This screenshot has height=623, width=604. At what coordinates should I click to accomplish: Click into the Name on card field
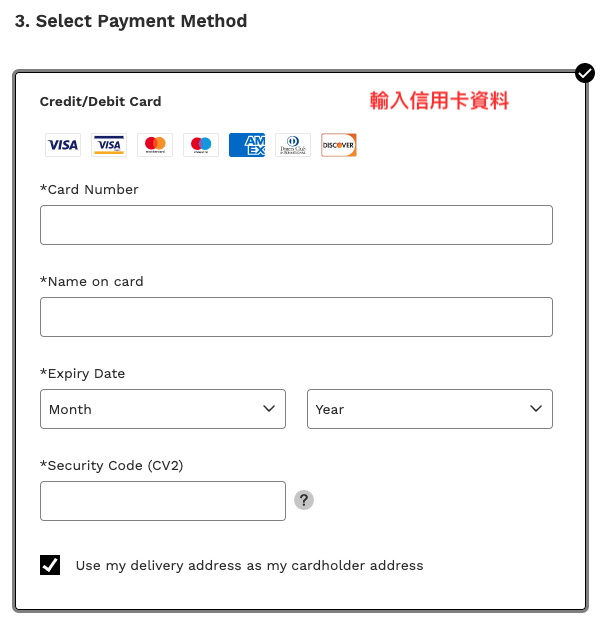296,317
